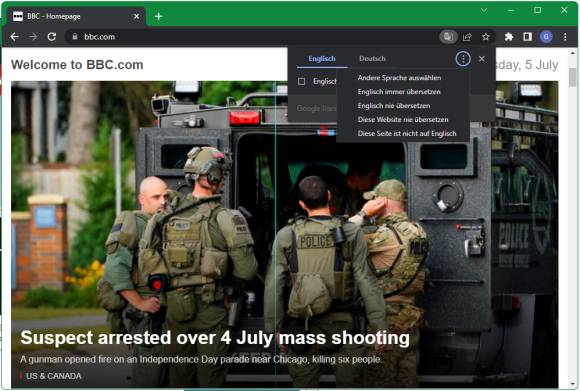The image size is (580, 391).
Task: Open the browser side panel icon
Action: 527,37
